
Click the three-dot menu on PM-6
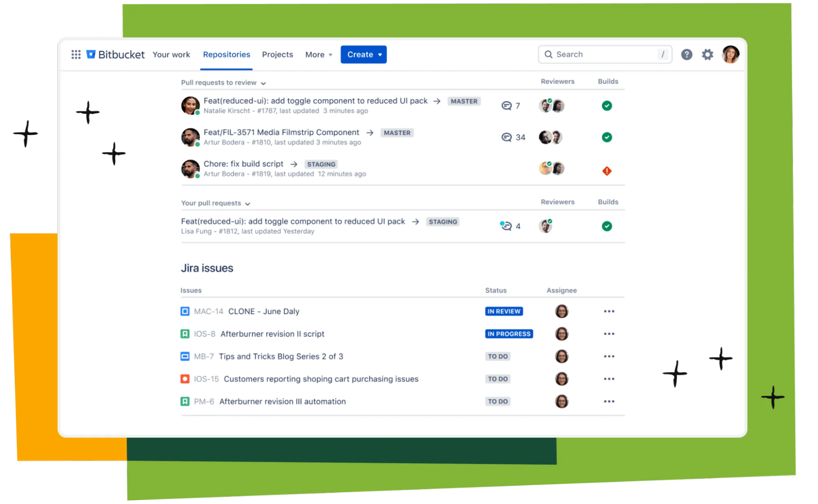(609, 401)
